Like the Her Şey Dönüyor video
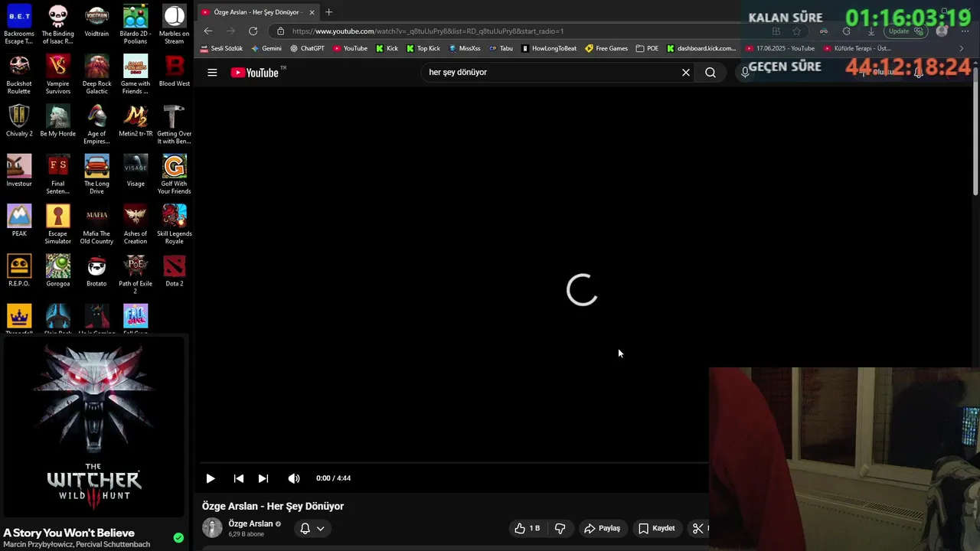Viewport: 980px width, 551px height. click(527, 528)
